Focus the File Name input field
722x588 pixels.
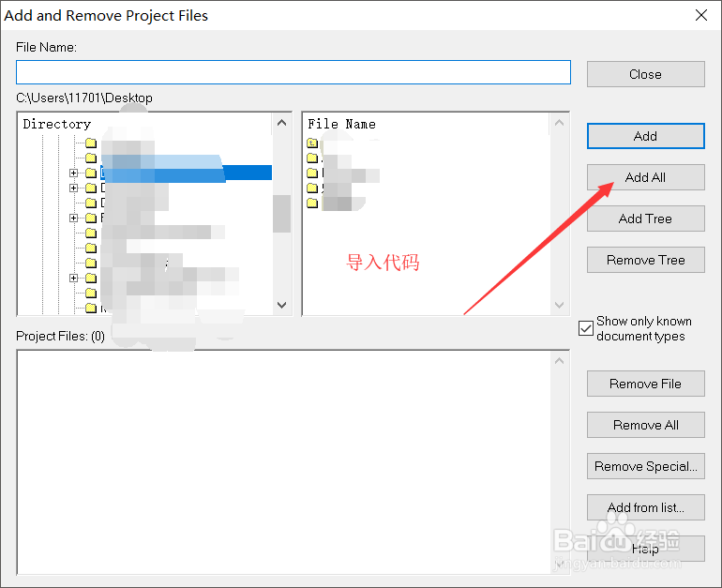pos(293,72)
